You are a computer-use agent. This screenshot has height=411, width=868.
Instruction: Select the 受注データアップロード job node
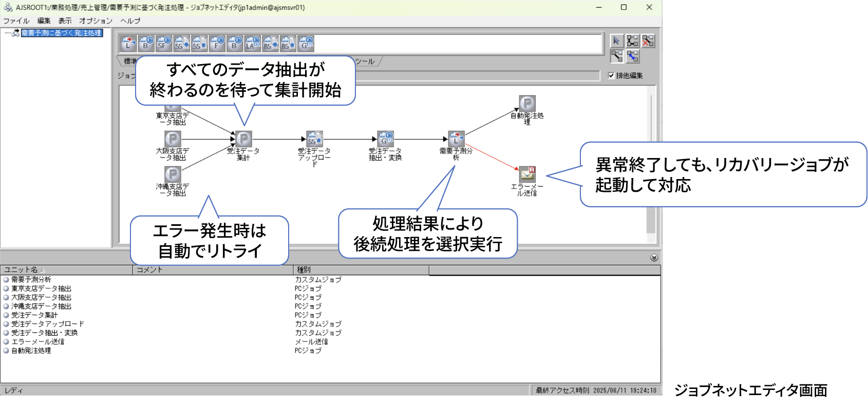(314, 139)
